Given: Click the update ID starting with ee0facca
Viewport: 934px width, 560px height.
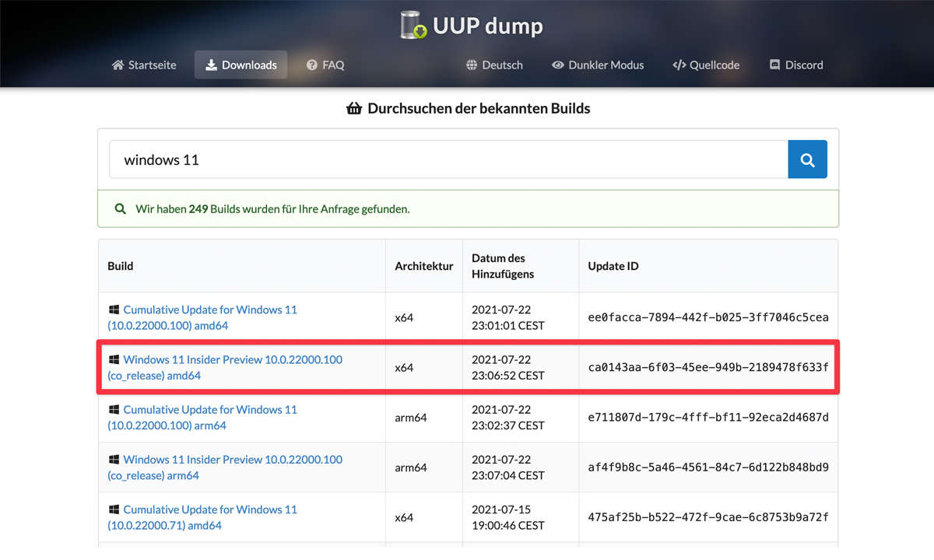Looking at the screenshot, I should [x=708, y=317].
